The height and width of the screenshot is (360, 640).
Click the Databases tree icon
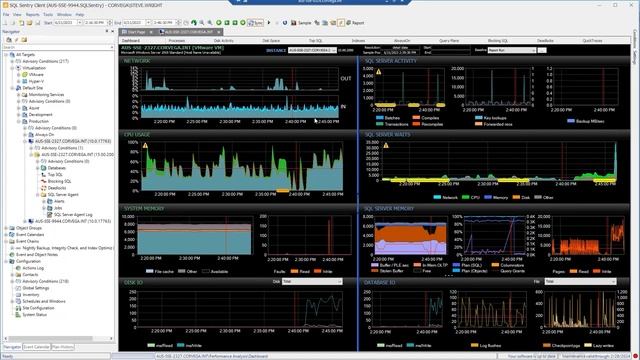coord(44,168)
